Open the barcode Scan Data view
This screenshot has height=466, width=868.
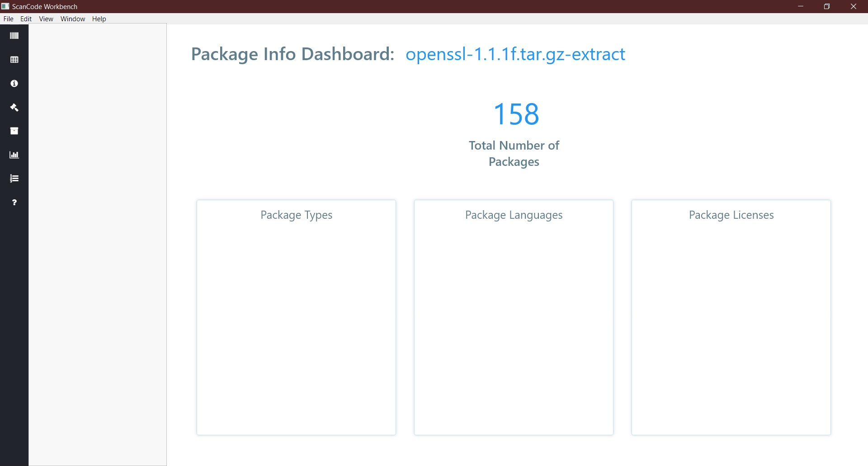click(14, 35)
